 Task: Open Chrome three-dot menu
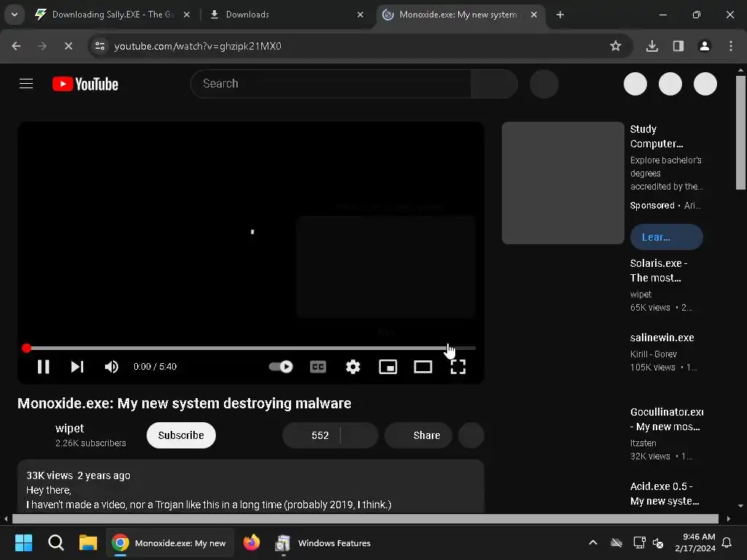click(x=731, y=46)
